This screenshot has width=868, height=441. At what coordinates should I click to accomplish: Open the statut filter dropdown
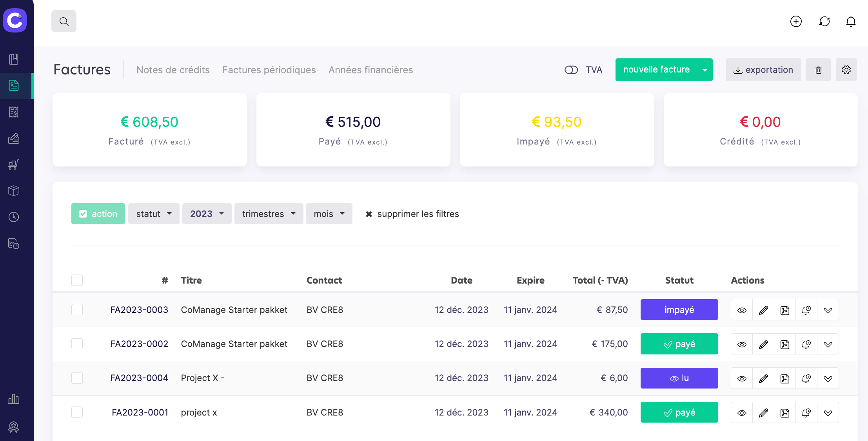[x=154, y=213]
